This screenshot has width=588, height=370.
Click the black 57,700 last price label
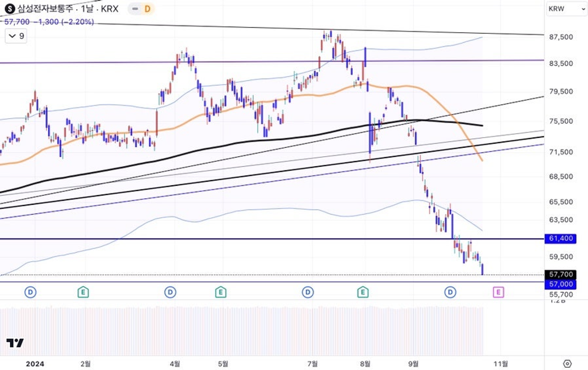click(560, 275)
